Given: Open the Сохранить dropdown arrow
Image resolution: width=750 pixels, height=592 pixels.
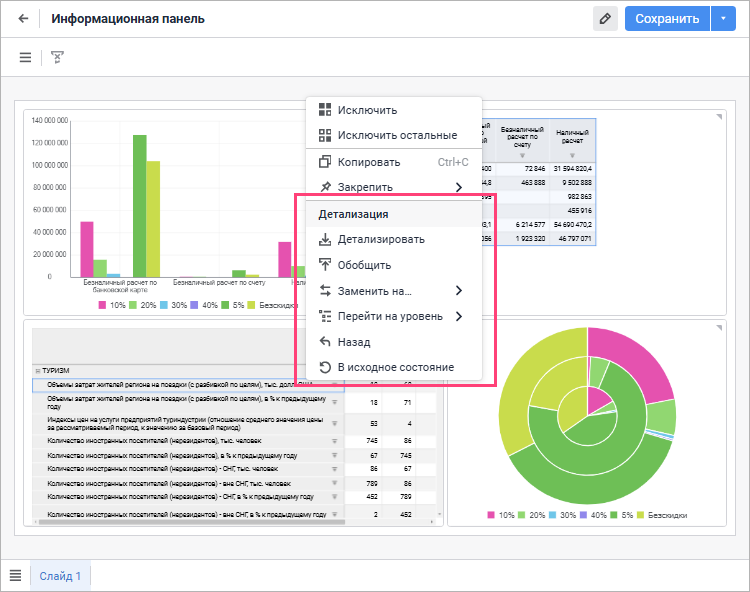Looking at the screenshot, I should click(x=723, y=18).
